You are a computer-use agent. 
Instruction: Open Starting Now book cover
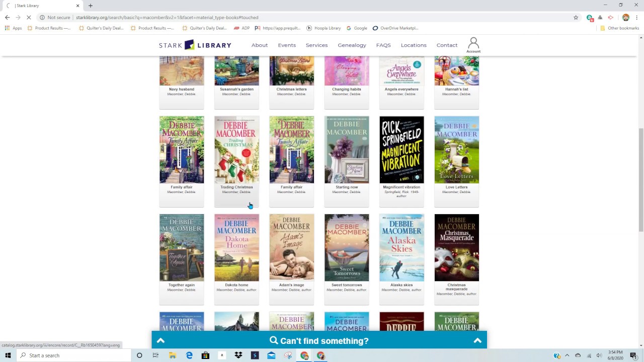(x=347, y=150)
